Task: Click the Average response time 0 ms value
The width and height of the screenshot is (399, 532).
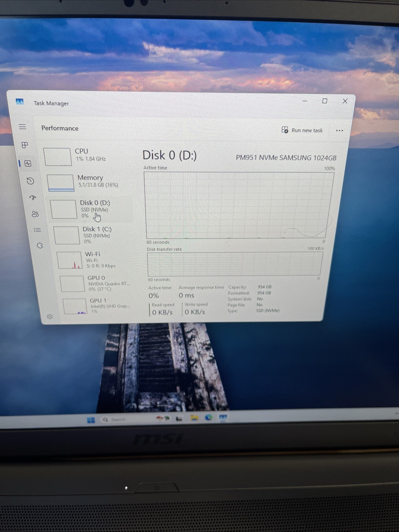Action: click(x=186, y=295)
